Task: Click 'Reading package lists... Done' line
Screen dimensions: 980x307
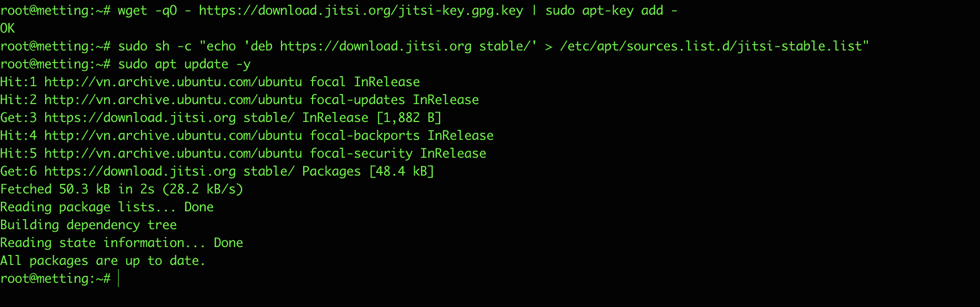Action: click(x=107, y=207)
